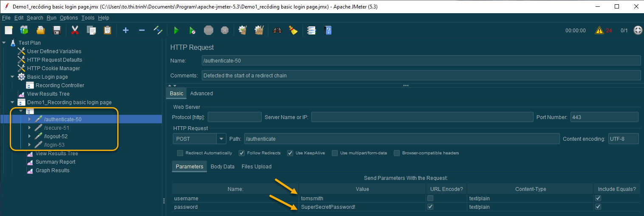Open the File menu
Image resolution: width=644 pixels, height=216 pixels.
click(6, 18)
